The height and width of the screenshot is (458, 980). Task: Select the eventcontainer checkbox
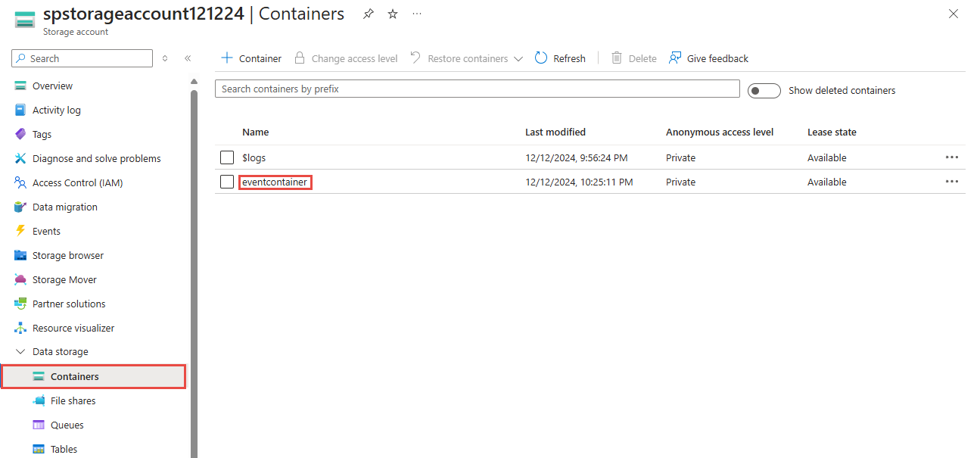pyautogui.click(x=227, y=182)
